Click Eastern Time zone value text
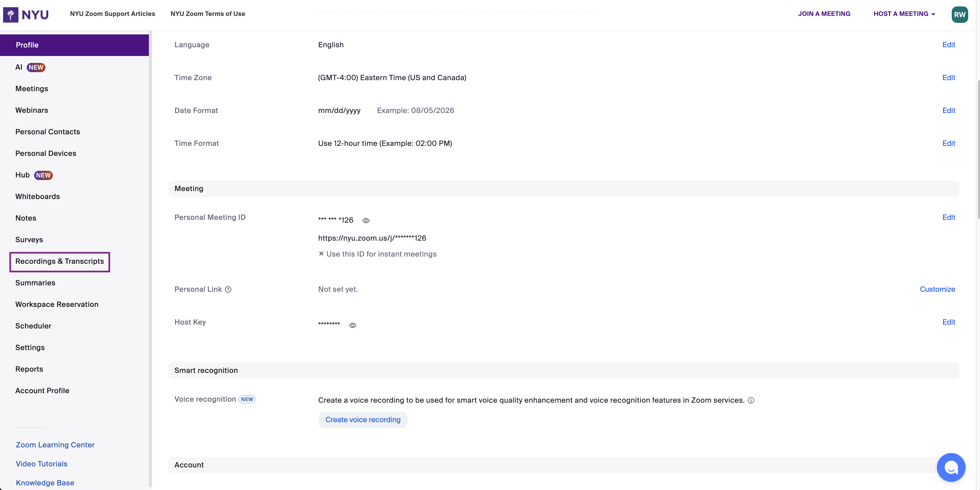Screen dimensions: 980x490 click(392, 78)
